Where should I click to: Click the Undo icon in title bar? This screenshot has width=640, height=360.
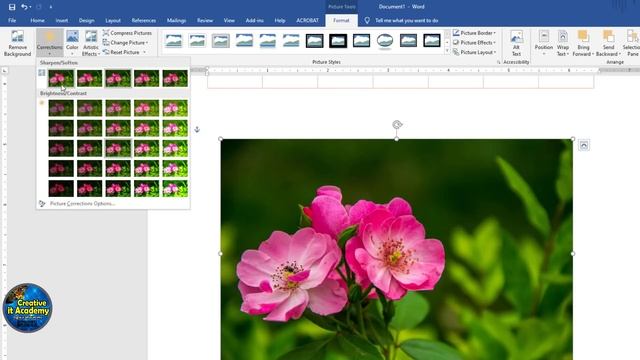click(x=24, y=7)
